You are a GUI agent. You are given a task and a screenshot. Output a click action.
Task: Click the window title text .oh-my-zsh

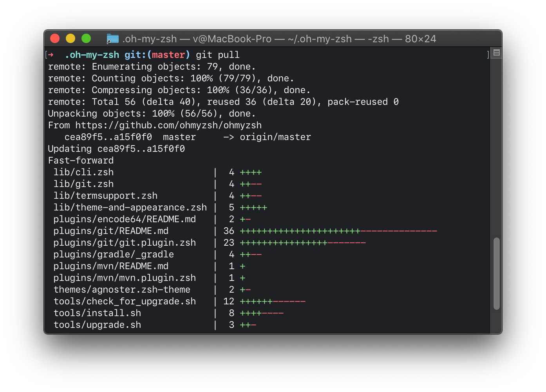(150, 39)
